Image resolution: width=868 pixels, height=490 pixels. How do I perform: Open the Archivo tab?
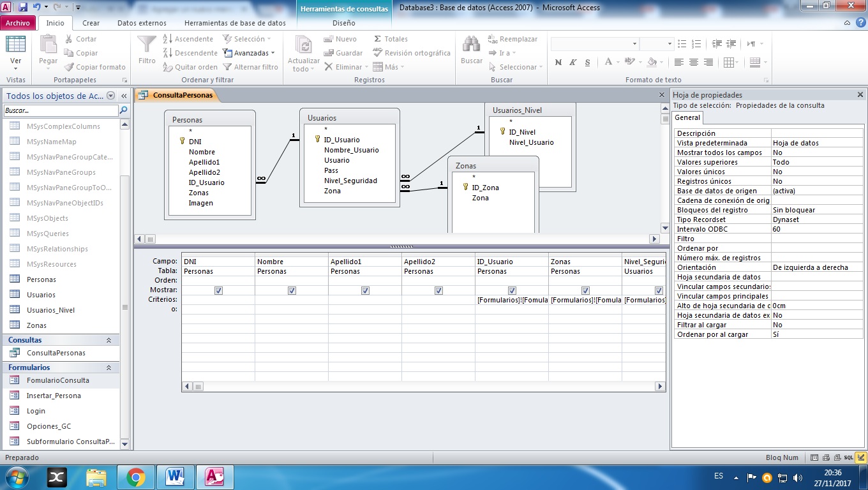[x=18, y=23]
